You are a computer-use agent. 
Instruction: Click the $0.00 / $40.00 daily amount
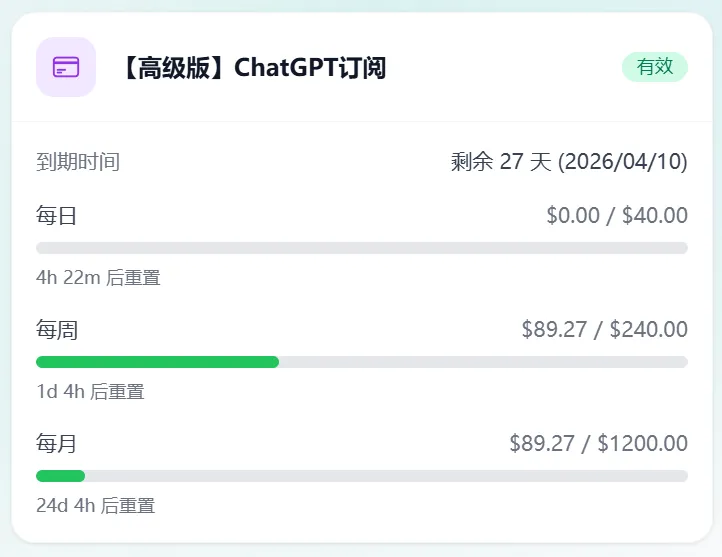tap(616, 215)
